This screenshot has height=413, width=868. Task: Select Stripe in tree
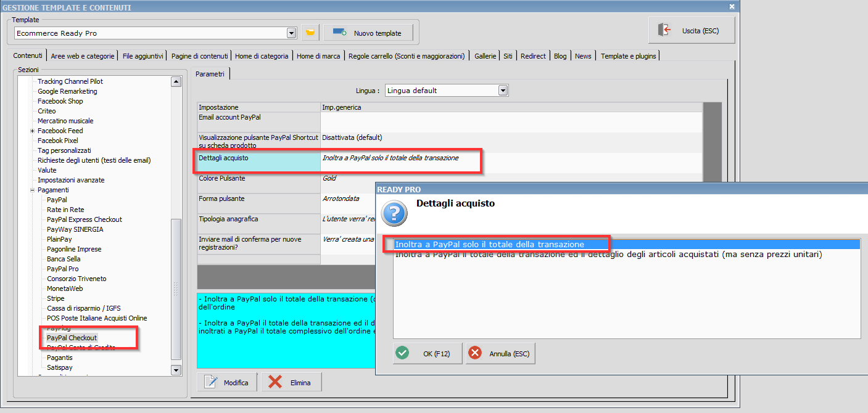(56, 298)
